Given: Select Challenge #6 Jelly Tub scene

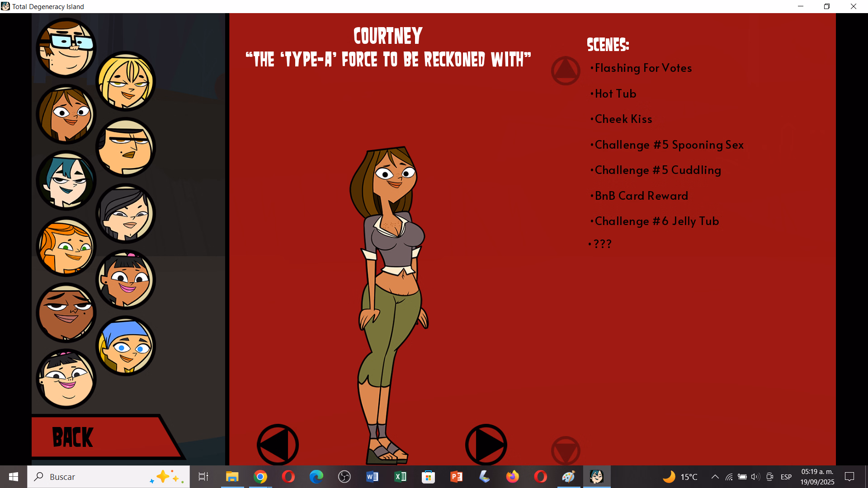Looking at the screenshot, I should [x=656, y=221].
